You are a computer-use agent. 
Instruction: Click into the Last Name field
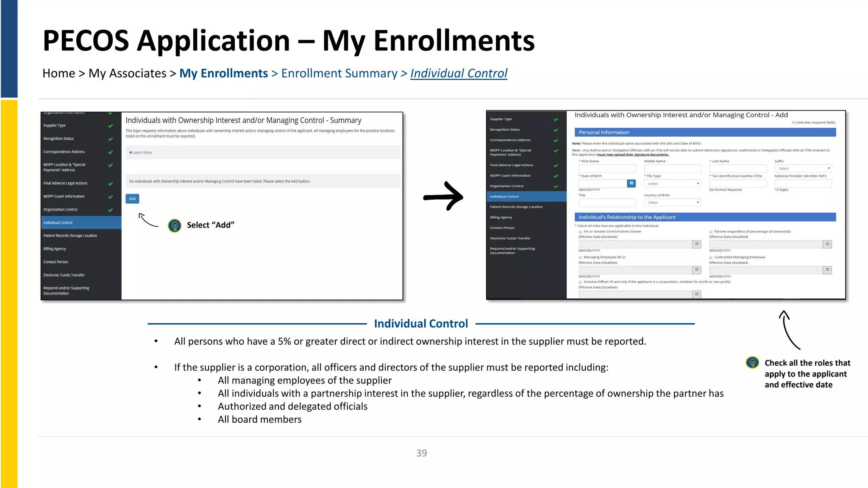(x=738, y=168)
